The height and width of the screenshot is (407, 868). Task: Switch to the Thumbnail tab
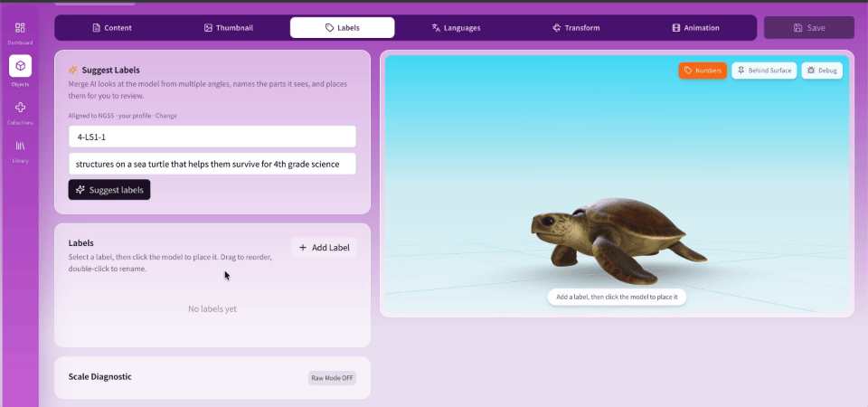(x=229, y=28)
